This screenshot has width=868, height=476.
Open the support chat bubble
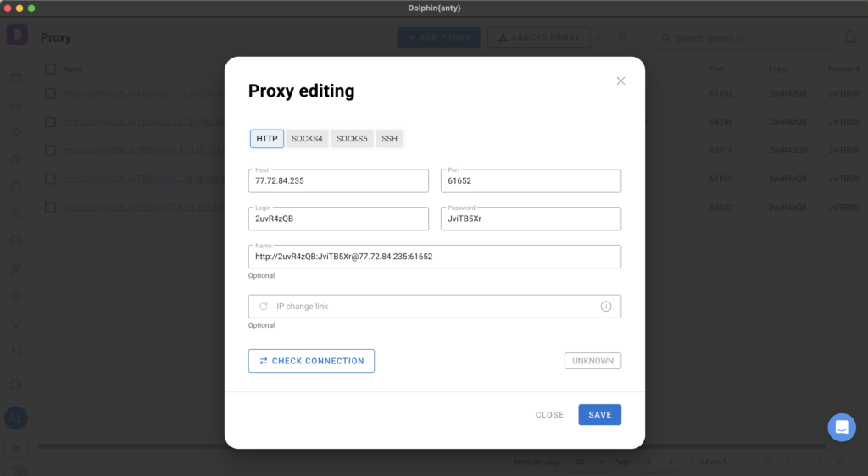[842, 427]
